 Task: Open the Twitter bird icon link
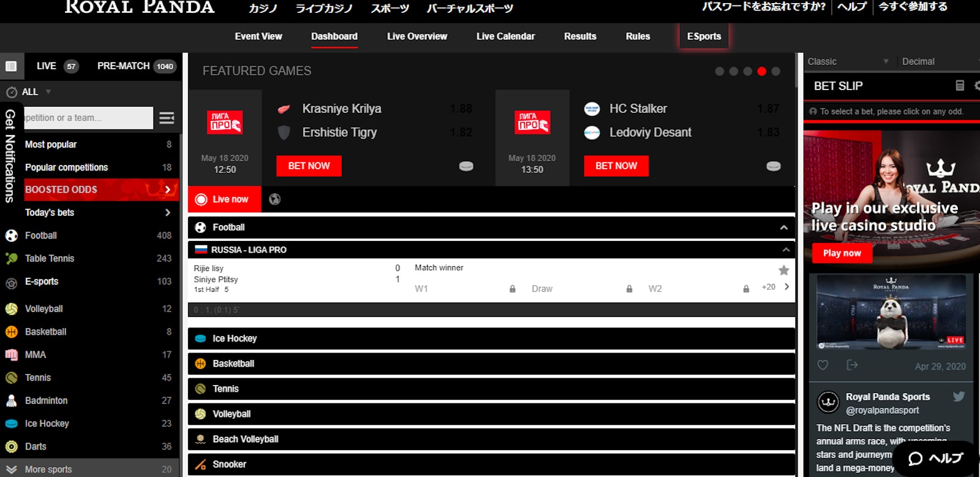(959, 397)
